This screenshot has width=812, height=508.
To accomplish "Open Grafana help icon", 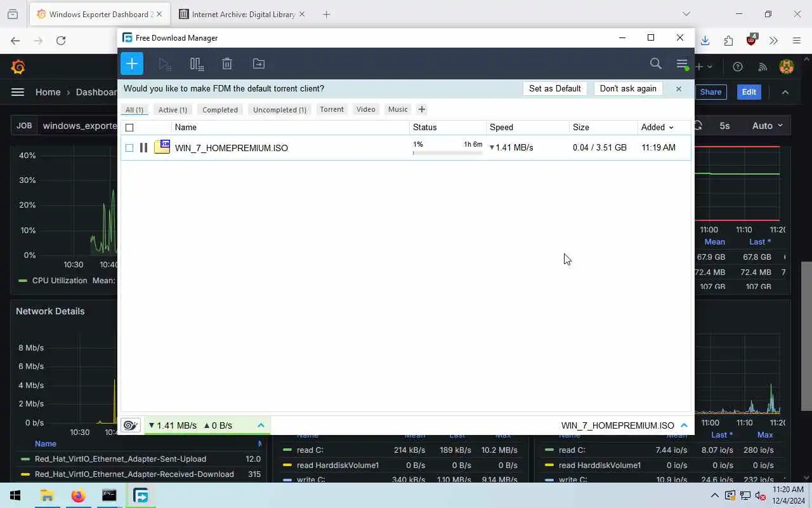I will click(x=738, y=67).
